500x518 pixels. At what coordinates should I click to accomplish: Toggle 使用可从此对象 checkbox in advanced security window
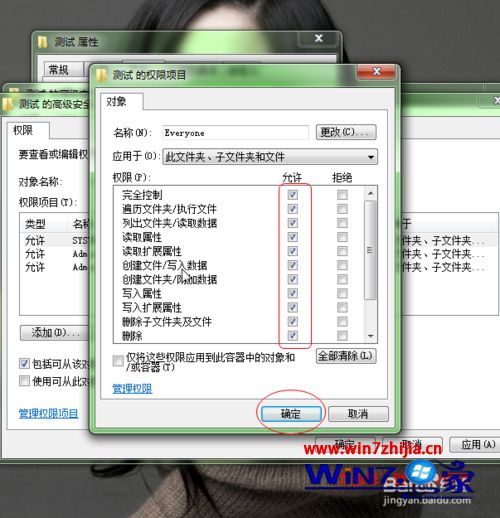pyautogui.click(x=24, y=380)
